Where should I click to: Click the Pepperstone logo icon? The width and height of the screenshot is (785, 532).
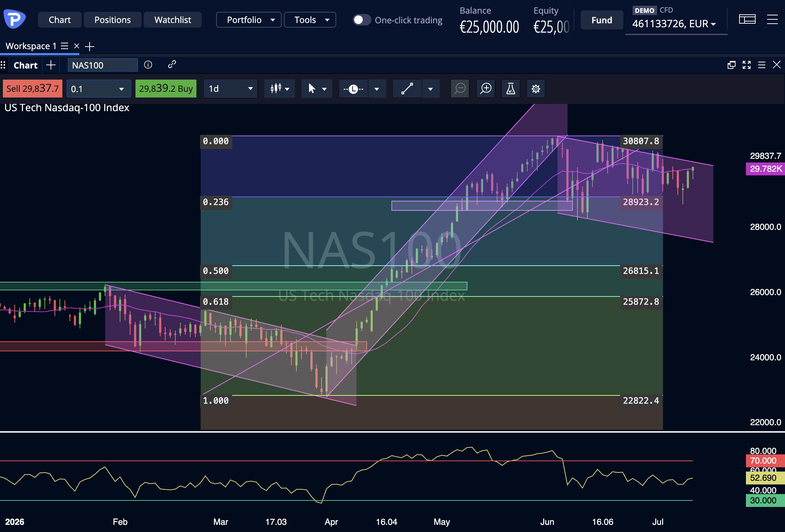tap(14, 19)
